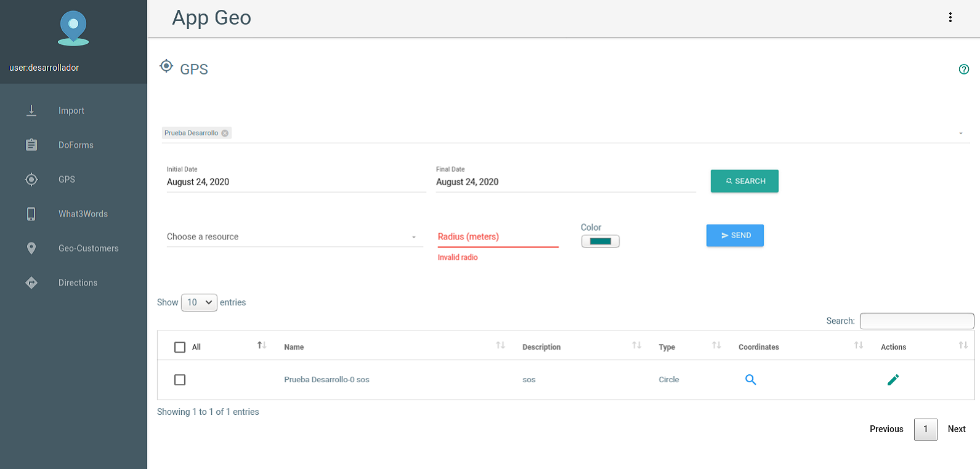Go to Geo-Customers in sidebar

coord(88,248)
